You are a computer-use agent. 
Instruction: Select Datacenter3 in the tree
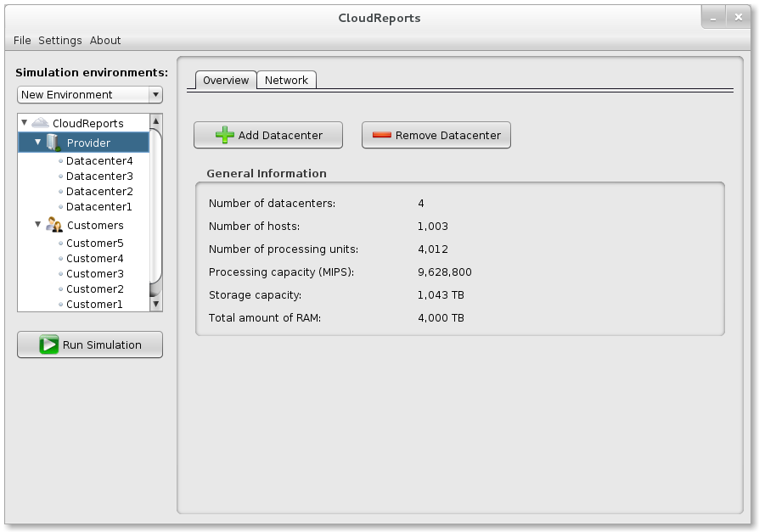click(x=98, y=175)
